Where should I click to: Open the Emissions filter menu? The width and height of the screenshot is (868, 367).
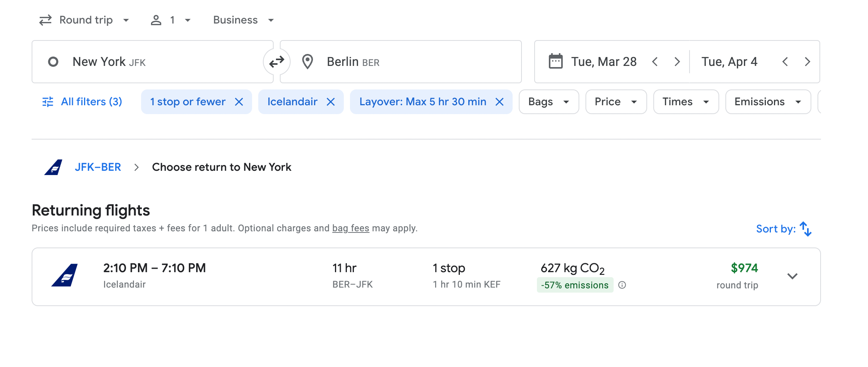767,102
